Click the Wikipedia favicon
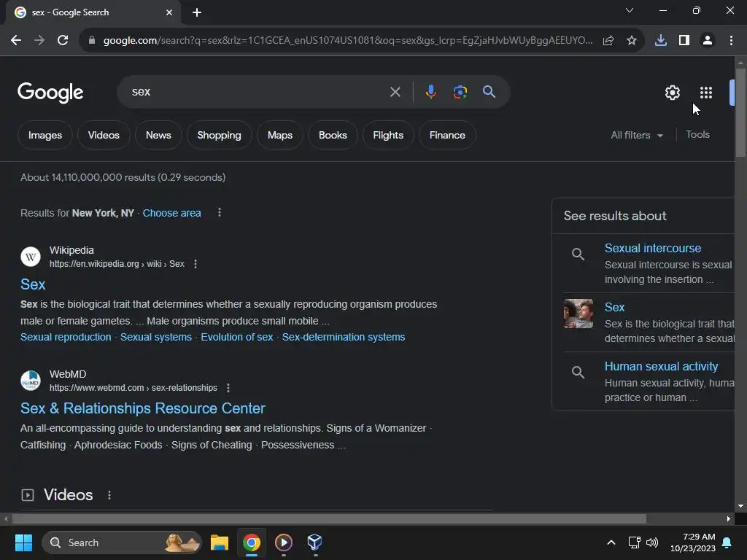The image size is (747, 560). (31, 257)
